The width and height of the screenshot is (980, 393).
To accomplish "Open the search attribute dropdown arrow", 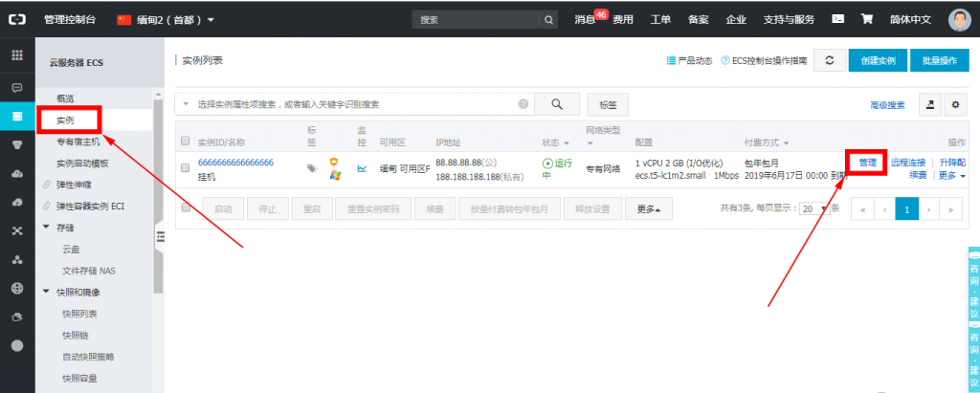I will tap(186, 104).
